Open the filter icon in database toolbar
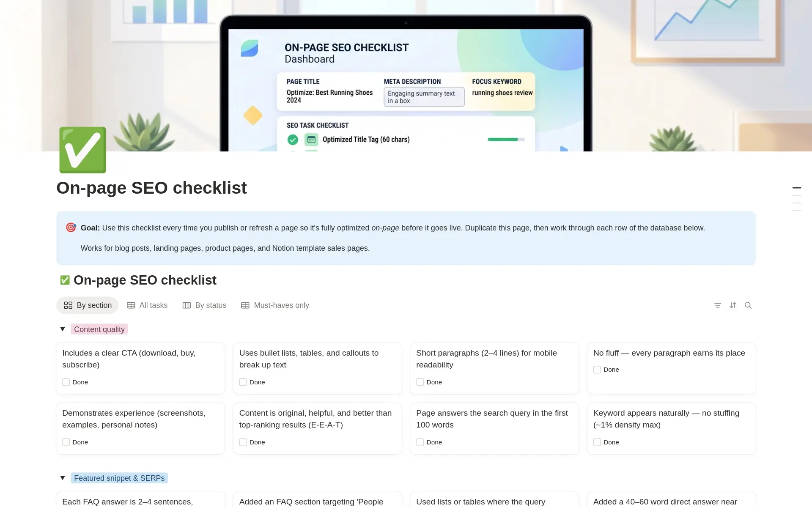Screen dimensions: 812x507 tap(718, 305)
